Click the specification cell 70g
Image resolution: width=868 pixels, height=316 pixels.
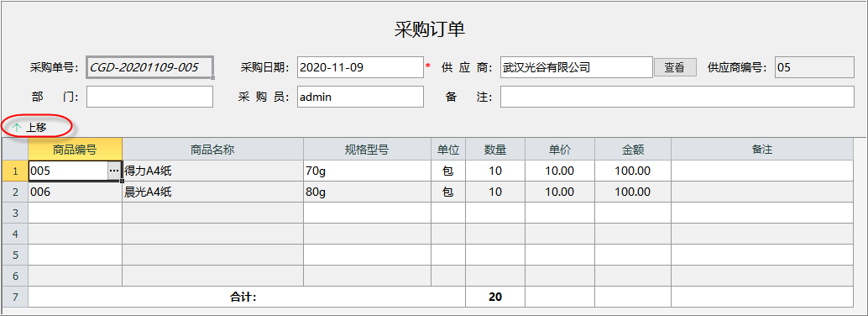pos(368,171)
